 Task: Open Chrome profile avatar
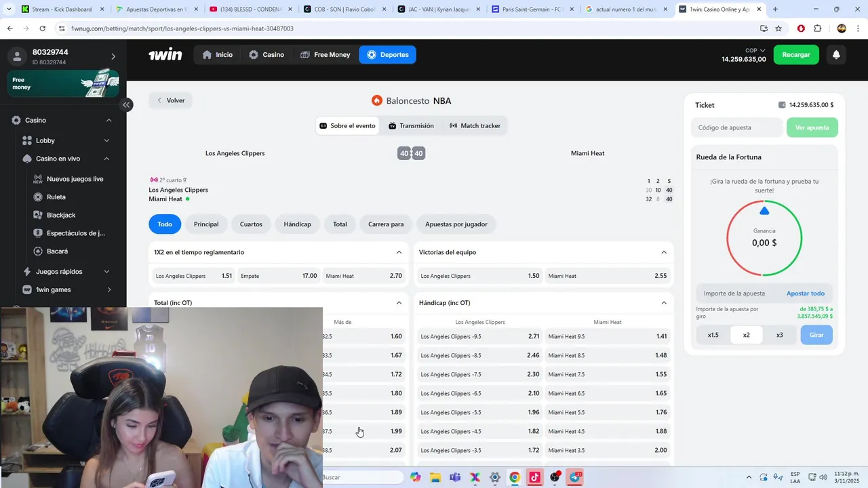(842, 28)
